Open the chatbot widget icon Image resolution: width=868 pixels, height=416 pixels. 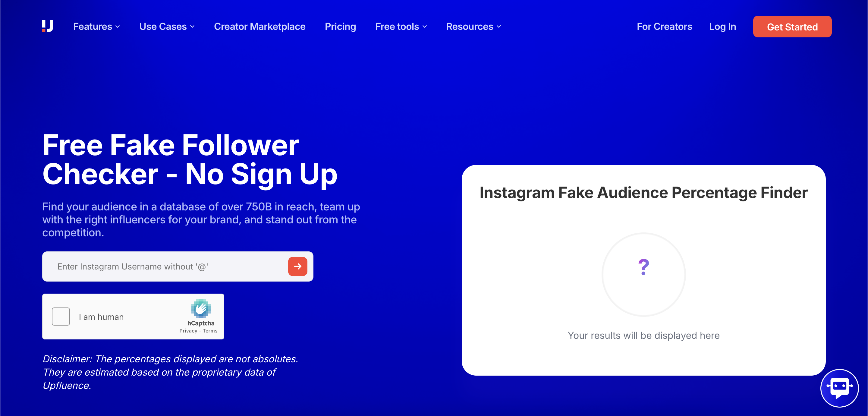(839, 388)
